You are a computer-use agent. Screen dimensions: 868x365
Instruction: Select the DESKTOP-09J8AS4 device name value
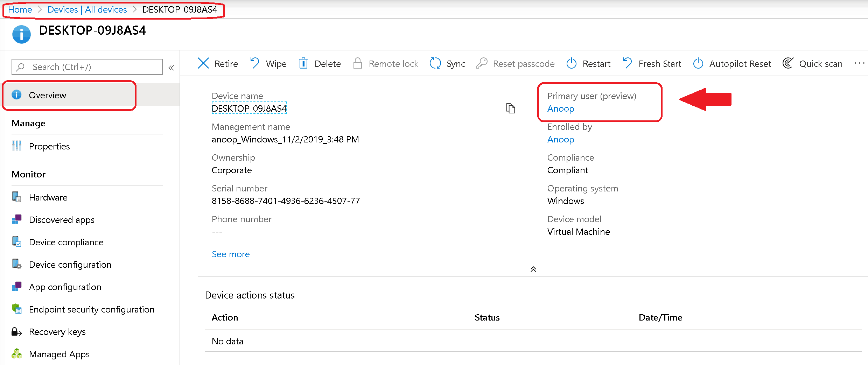pos(249,108)
